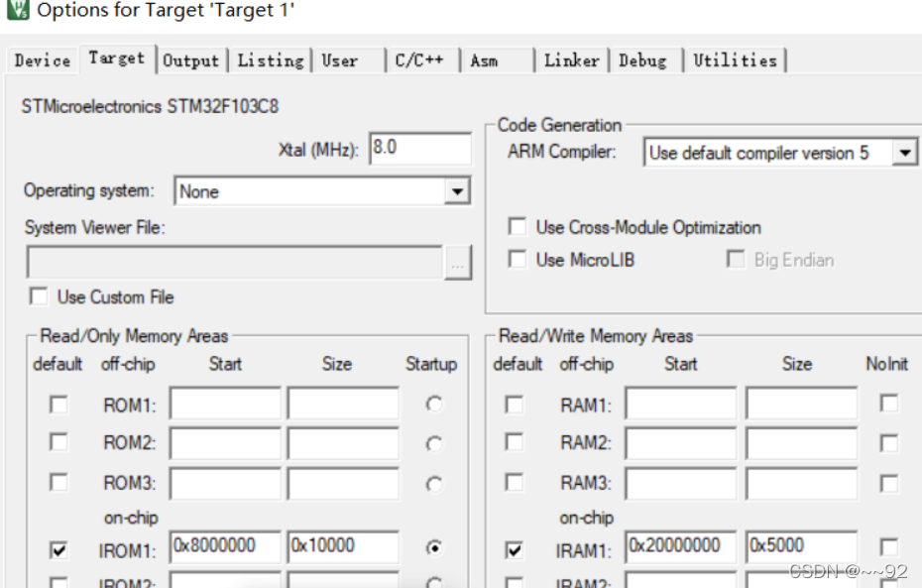The height and width of the screenshot is (588, 922).
Task: Check the IRAM1 NoInit checkbox
Action: [889, 546]
